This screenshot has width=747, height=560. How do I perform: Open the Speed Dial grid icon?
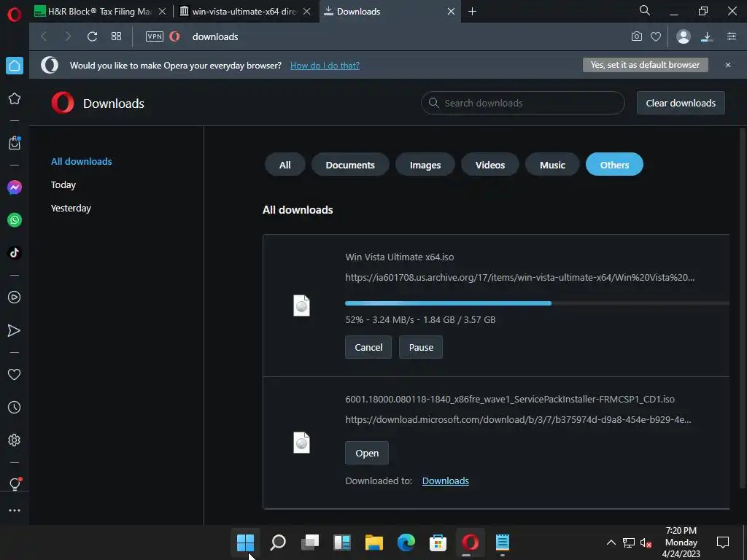pos(116,36)
